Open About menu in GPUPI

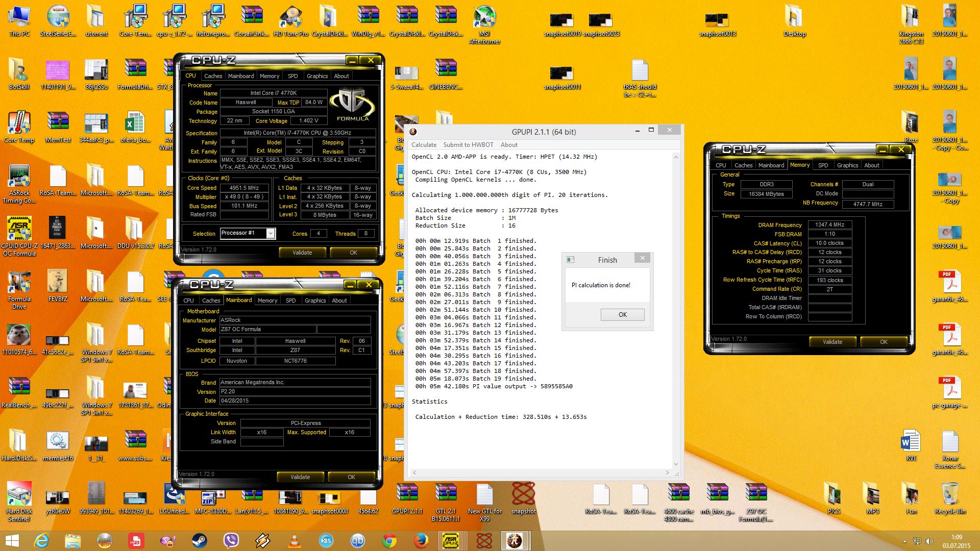pyautogui.click(x=509, y=145)
